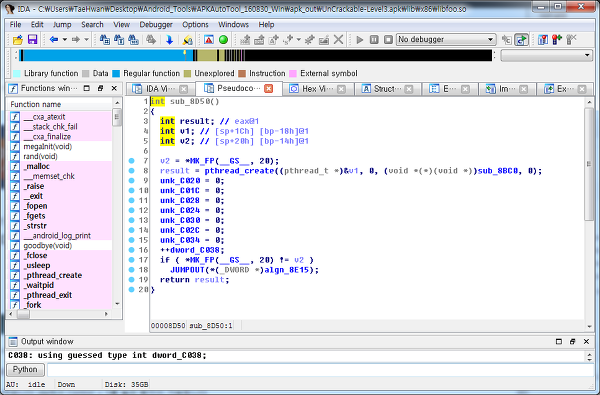The image size is (600, 395).
Task: Jump back with the blue left arrow
Action: (x=54, y=39)
